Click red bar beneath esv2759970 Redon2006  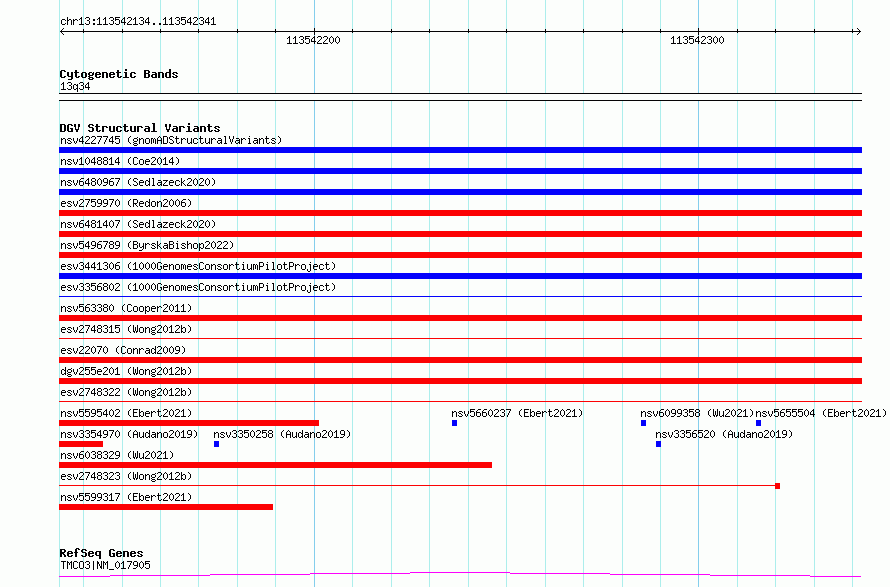coord(460,213)
